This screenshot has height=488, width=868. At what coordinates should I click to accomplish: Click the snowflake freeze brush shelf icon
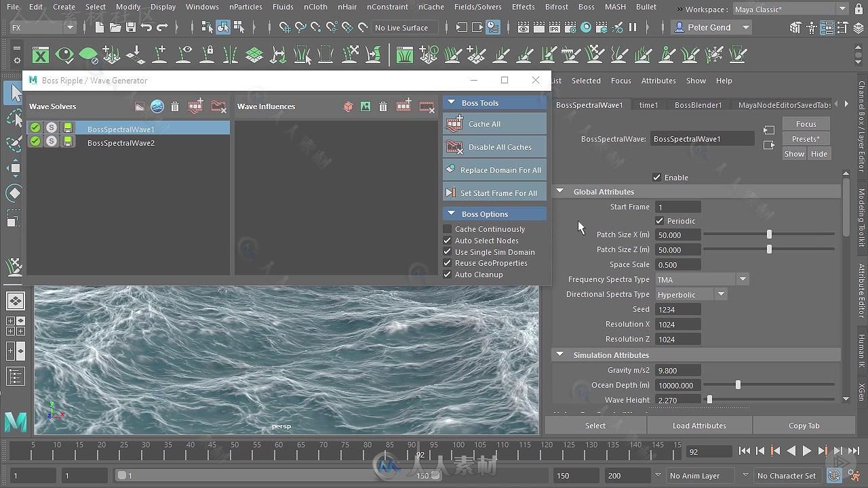(x=714, y=56)
